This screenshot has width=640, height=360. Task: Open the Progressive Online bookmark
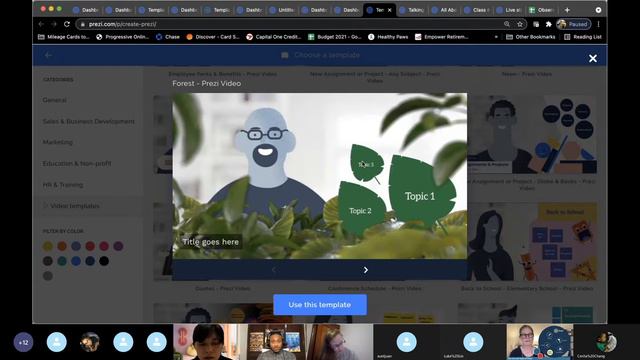[122, 37]
